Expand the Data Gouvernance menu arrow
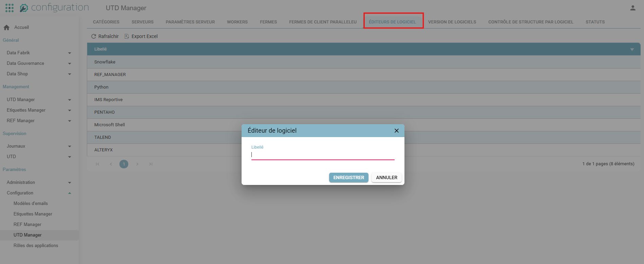The height and width of the screenshot is (264, 644). [x=70, y=63]
